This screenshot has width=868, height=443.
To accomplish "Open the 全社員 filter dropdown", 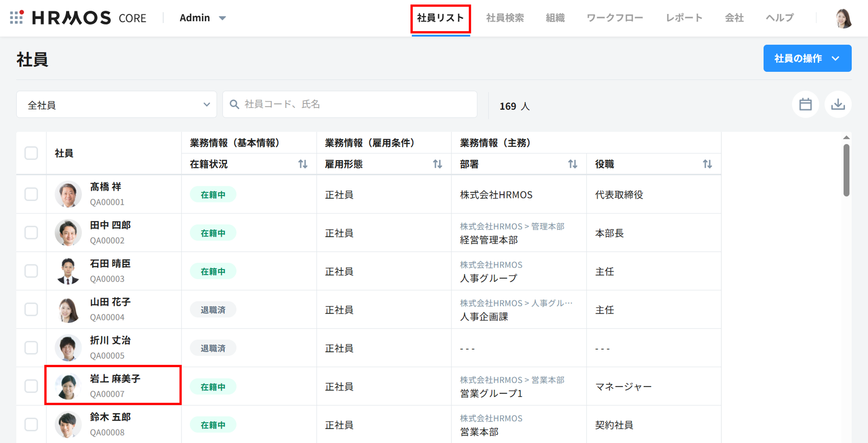I will pos(116,105).
